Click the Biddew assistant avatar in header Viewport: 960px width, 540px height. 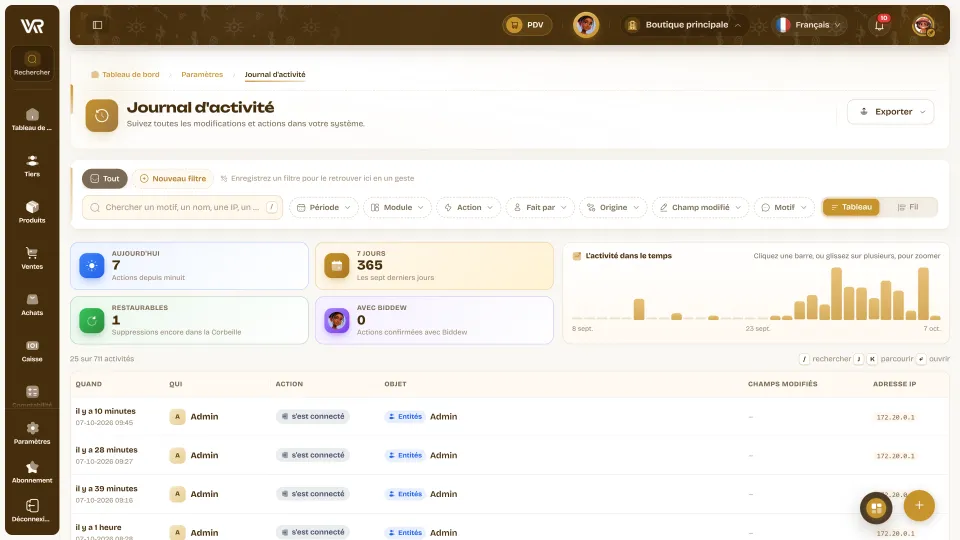click(x=586, y=25)
